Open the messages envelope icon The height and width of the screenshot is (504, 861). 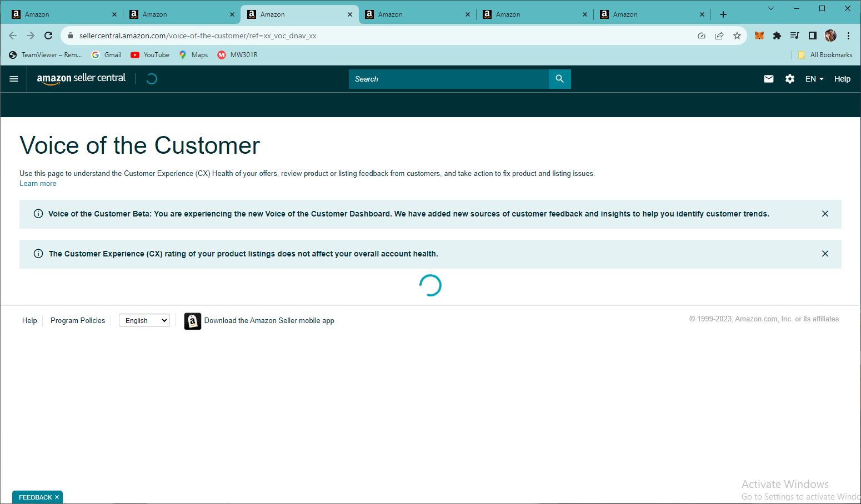point(769,79)
